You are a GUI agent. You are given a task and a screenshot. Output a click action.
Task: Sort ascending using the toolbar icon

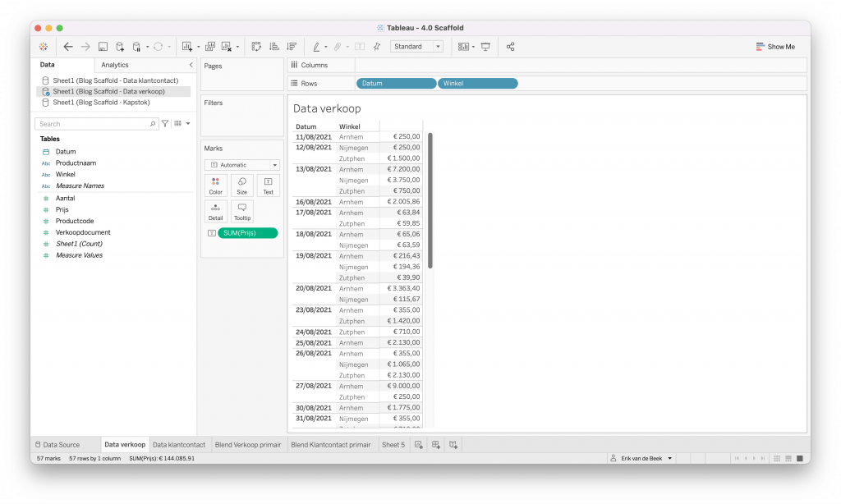pyautogui.click(x=273, y=47)
